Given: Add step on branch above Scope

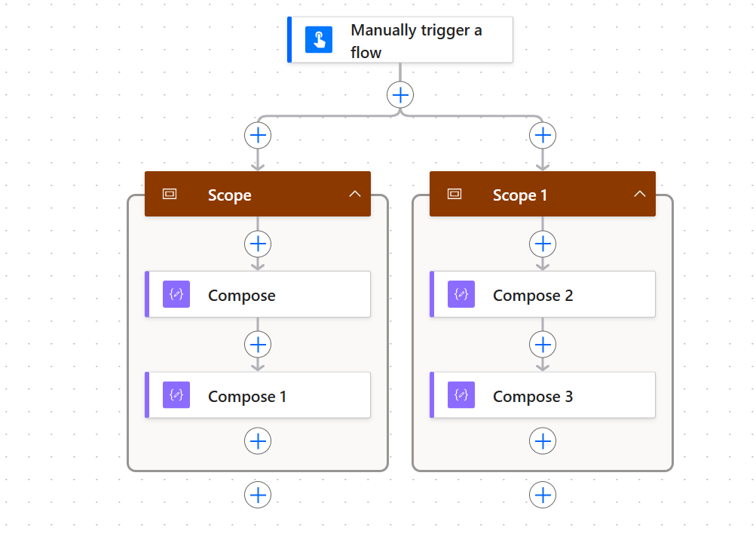Looking at the screenshot, I should 258,135.
